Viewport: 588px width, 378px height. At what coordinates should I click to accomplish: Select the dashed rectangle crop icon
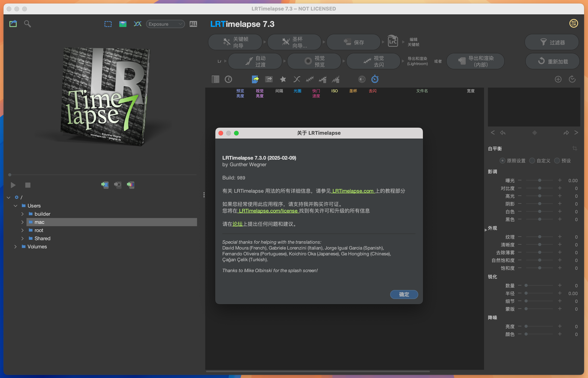108,24
